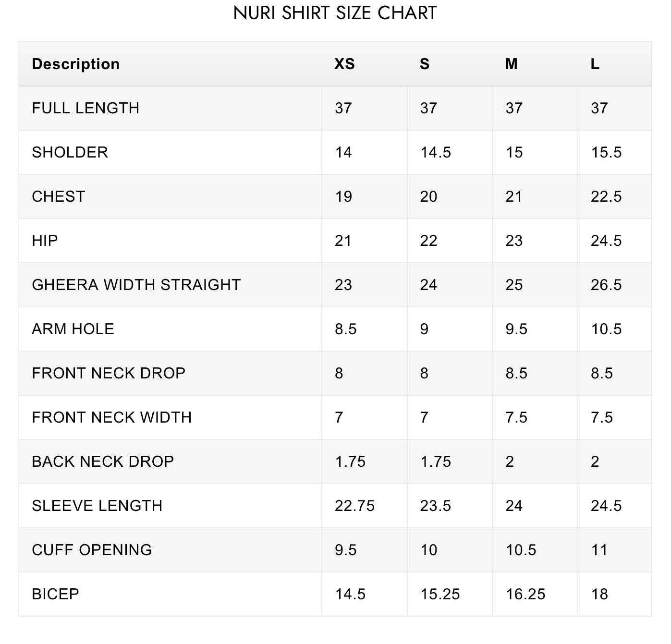Click the CHEST row label

coord(59,196)
